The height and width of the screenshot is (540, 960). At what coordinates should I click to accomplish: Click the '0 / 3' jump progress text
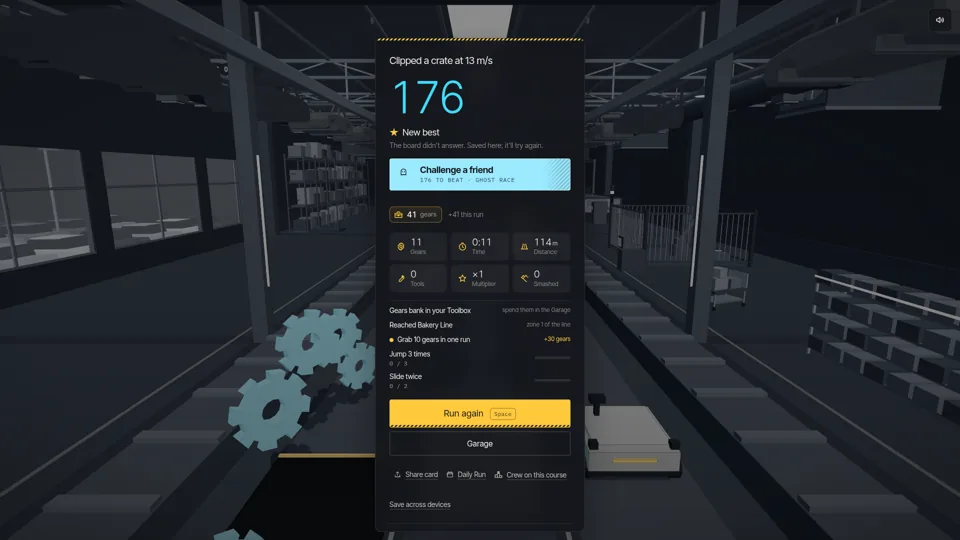398,364
